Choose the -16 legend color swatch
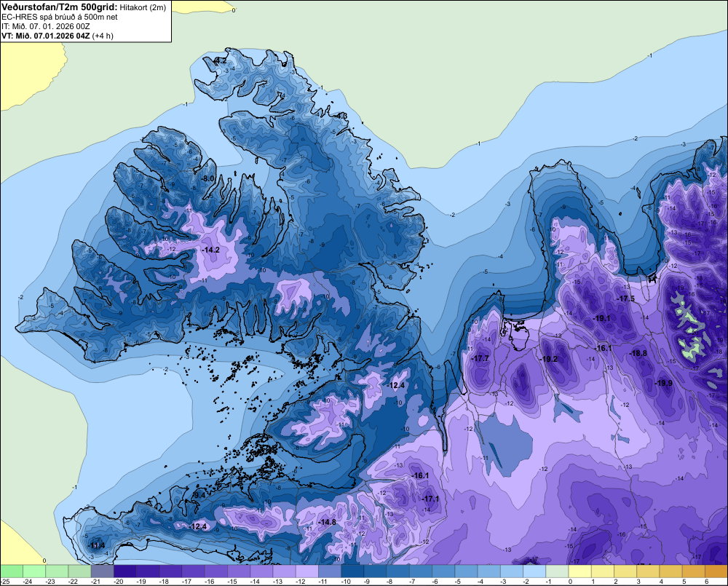Screen dimensions: 728x586 [216, 571]
